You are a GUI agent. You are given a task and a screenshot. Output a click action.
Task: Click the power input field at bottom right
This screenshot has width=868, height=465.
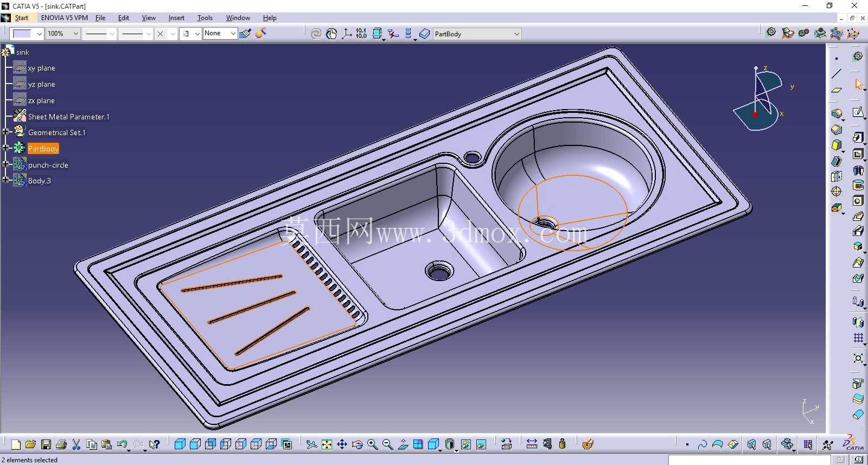[750, 460]
